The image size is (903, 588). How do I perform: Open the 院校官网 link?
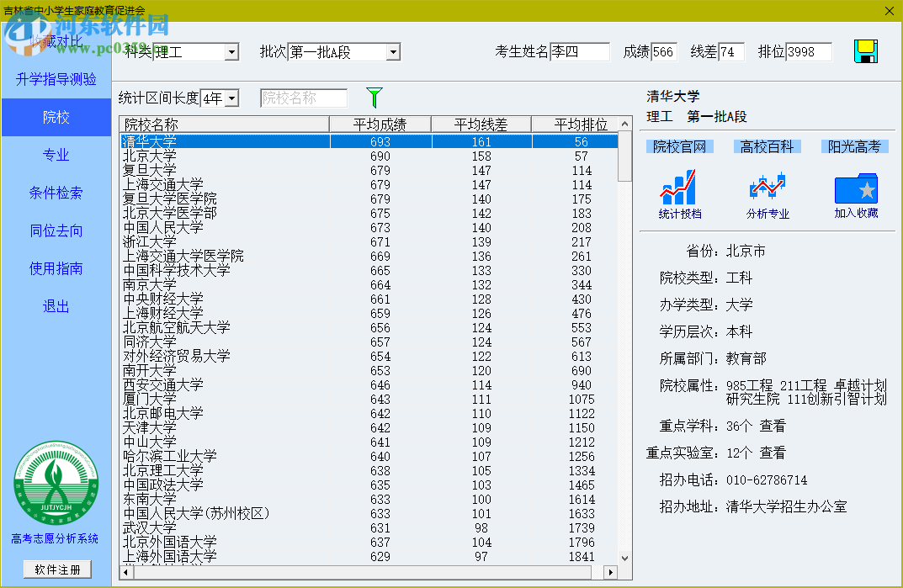(679, 146)
